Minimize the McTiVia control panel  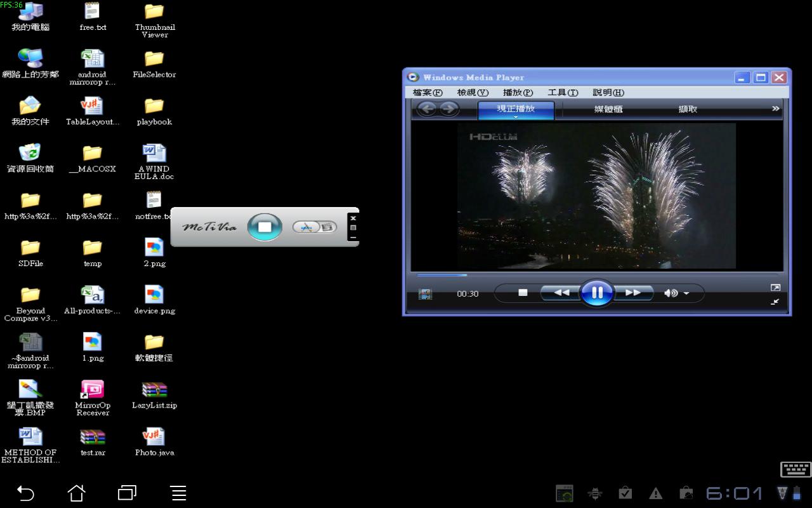[353, 237]
